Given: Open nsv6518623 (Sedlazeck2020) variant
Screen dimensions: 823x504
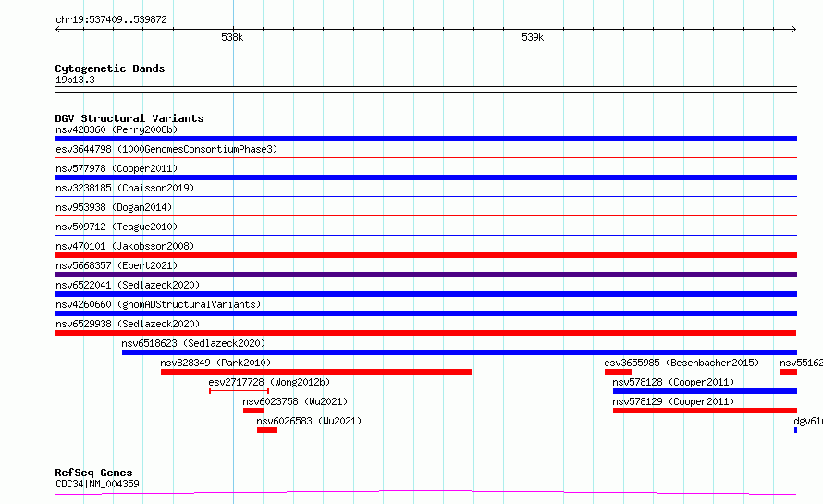Looking at the screenshot, I should click(x=193, y=343).
